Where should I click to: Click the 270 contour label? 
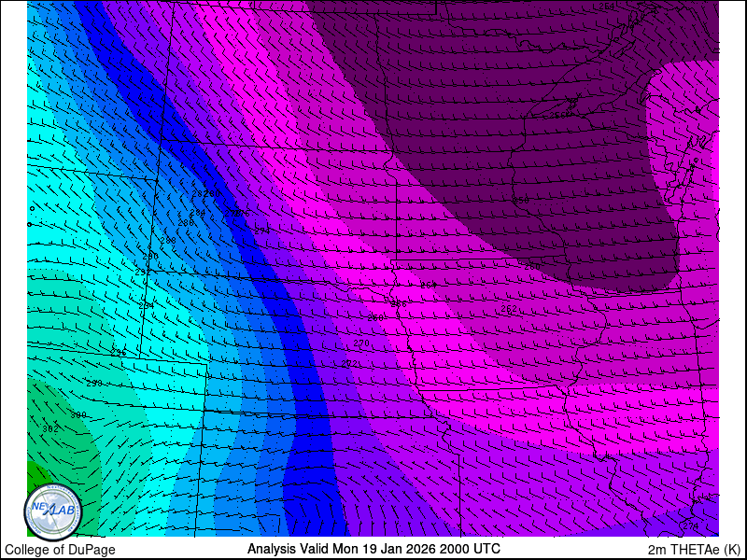(361, 343)
